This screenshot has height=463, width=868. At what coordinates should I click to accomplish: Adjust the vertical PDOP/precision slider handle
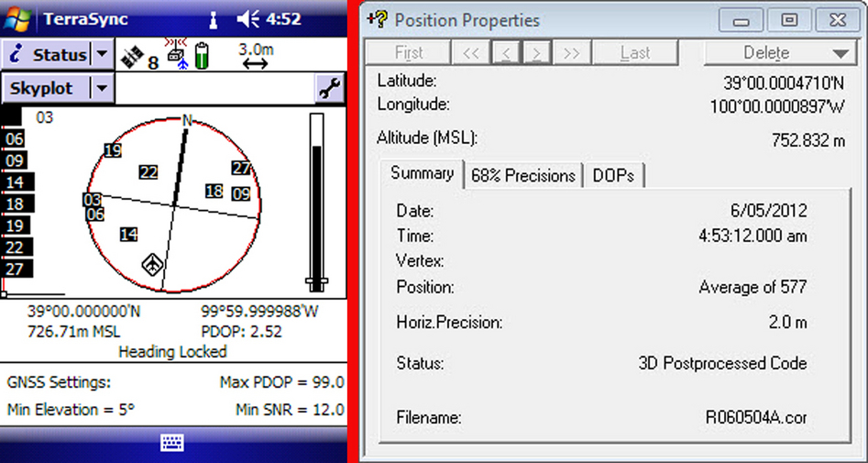(316, 281)
